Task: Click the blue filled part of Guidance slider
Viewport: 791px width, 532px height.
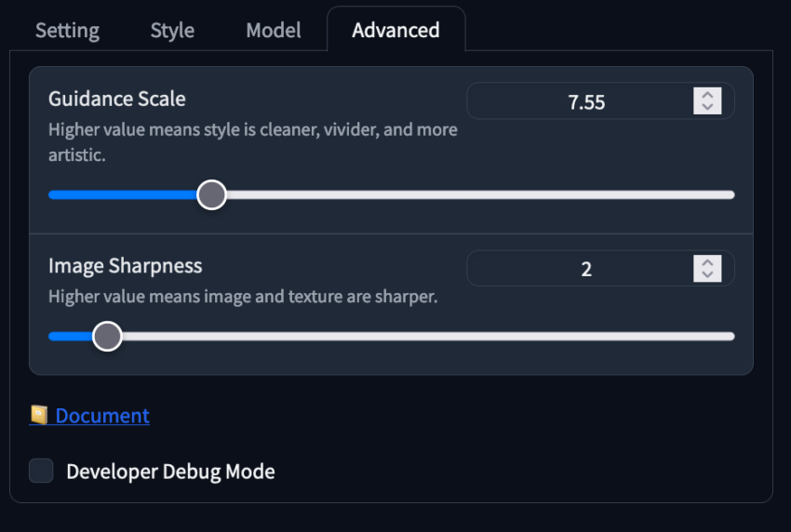Action: [x=123, y=194]
